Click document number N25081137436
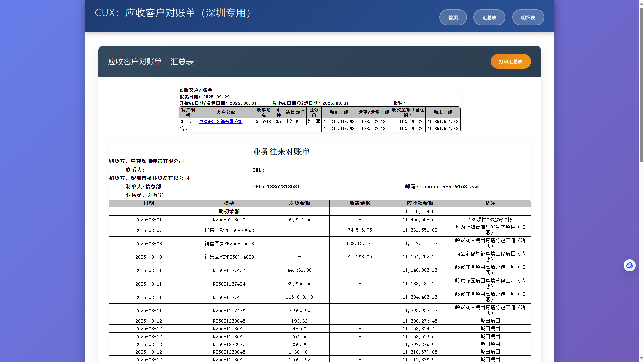 point(229,310)
